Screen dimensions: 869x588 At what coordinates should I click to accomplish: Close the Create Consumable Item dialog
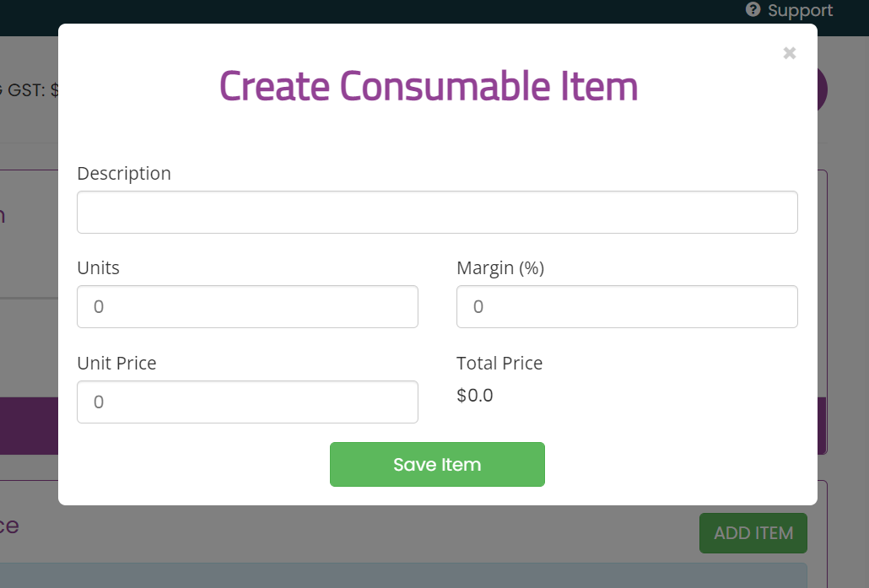[789, 53]
